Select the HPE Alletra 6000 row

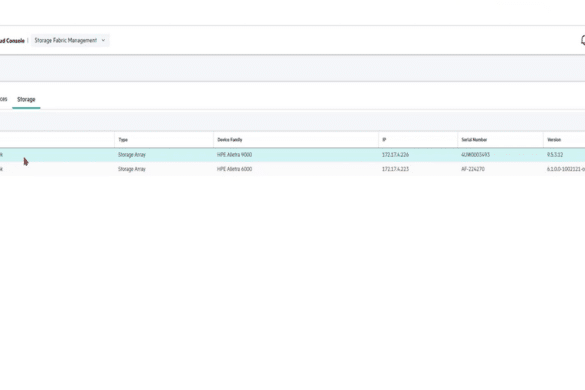pos(292,169)
